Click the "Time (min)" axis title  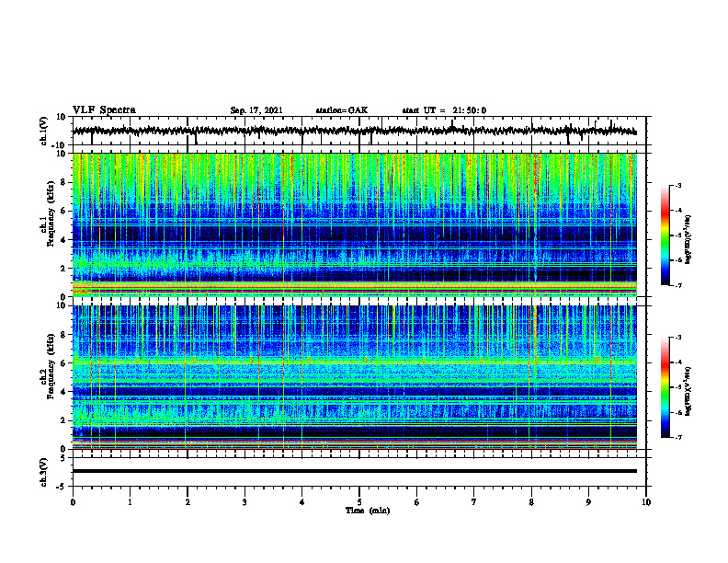coord(368,511)
